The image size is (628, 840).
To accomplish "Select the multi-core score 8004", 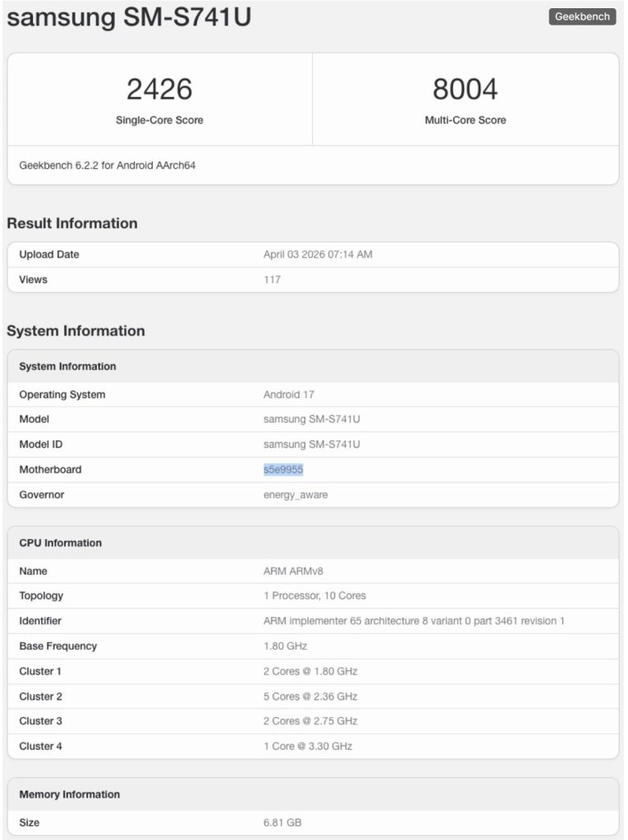I will (x=465, y=89).
